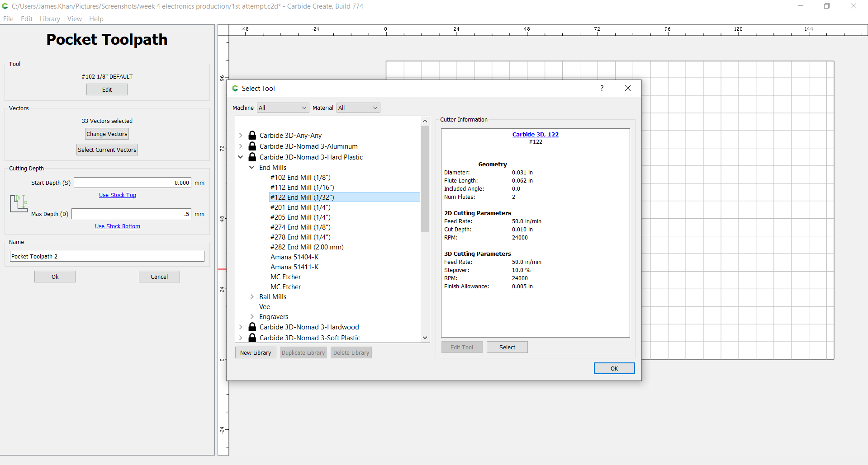868x465 pixels.
Task: Select #282 End Mill (2.00 mm)
Action: 307,247
